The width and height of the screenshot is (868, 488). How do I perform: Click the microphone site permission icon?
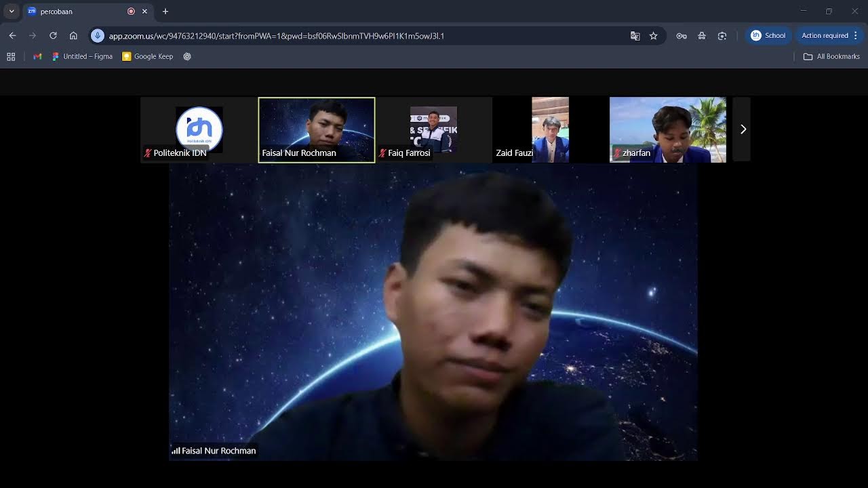[x=98, y=36]
